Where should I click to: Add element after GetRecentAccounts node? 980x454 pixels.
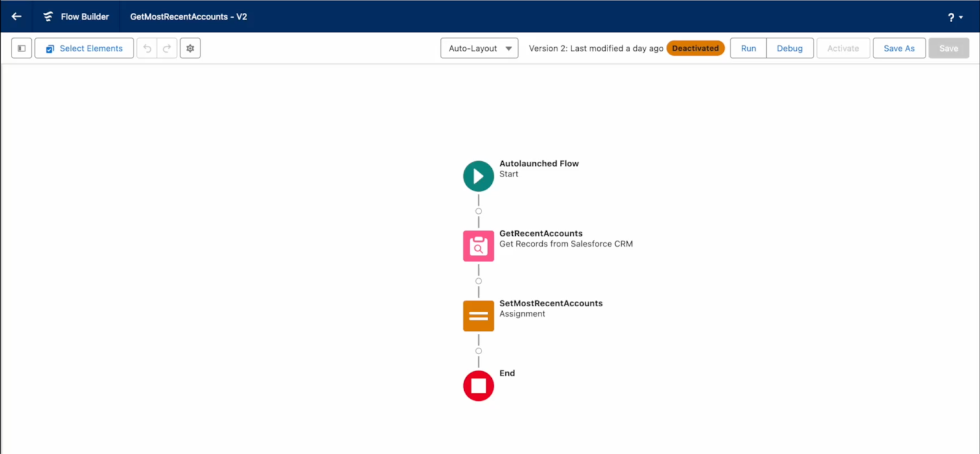478,281
